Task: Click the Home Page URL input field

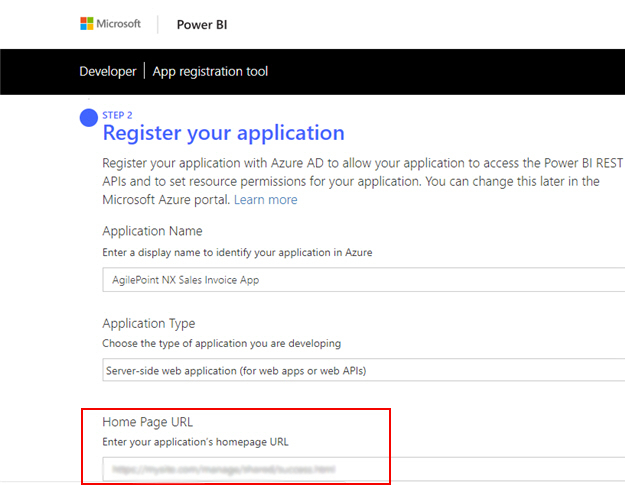Action: click(364, 469)
